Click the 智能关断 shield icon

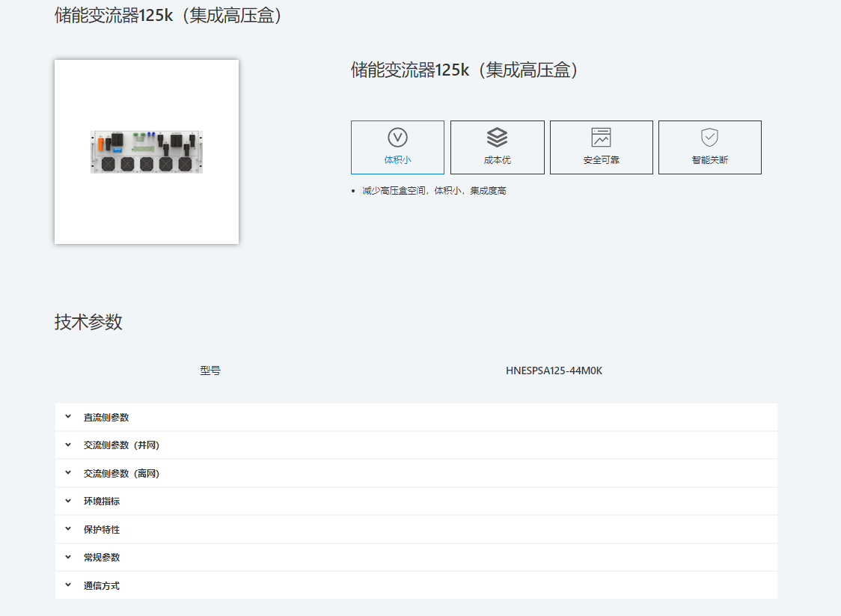tap(709, 137)
